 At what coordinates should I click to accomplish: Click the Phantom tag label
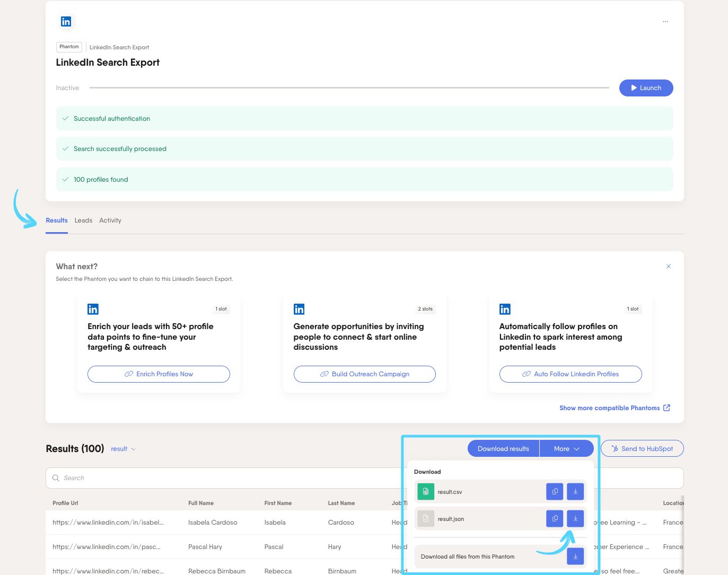69,47
